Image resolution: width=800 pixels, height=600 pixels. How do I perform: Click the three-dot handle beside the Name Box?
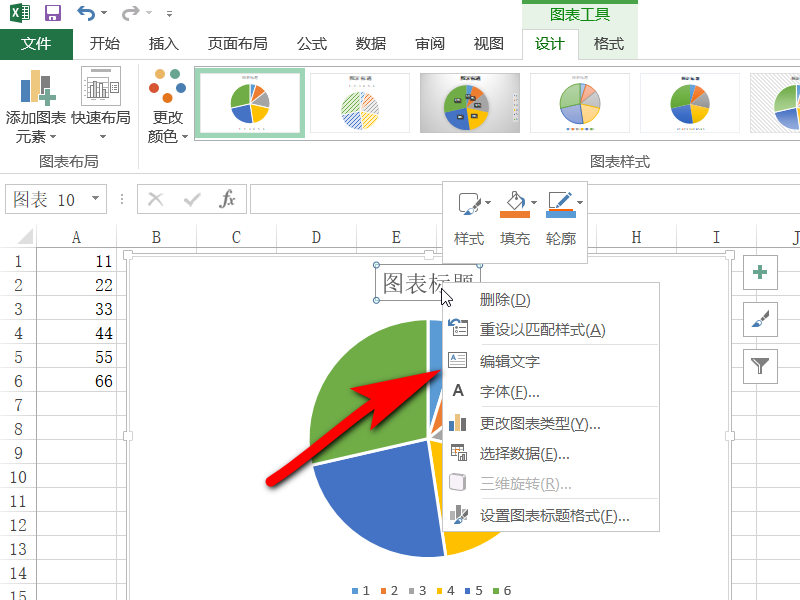(122, 199)
